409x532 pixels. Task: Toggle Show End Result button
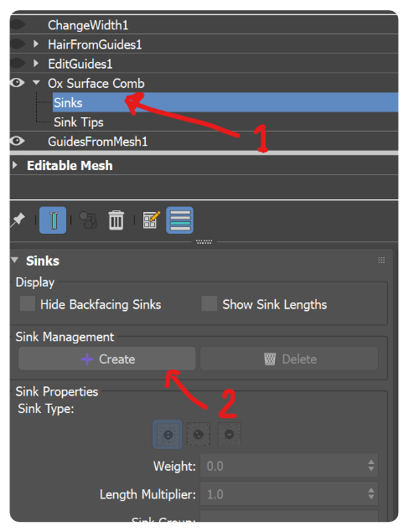[53, 220]
